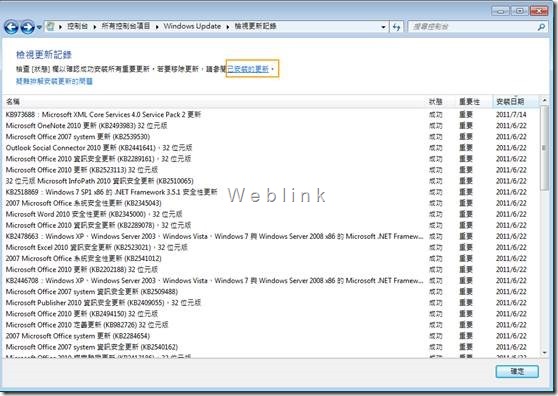
Task: Click the scrollbar up arrow
Action: coord(544,101)
